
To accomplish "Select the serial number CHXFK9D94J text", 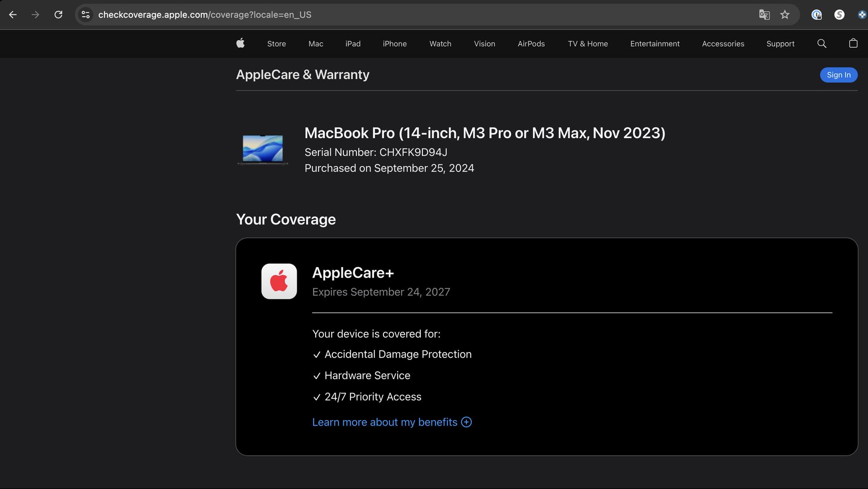I will [x=413, y=152].
